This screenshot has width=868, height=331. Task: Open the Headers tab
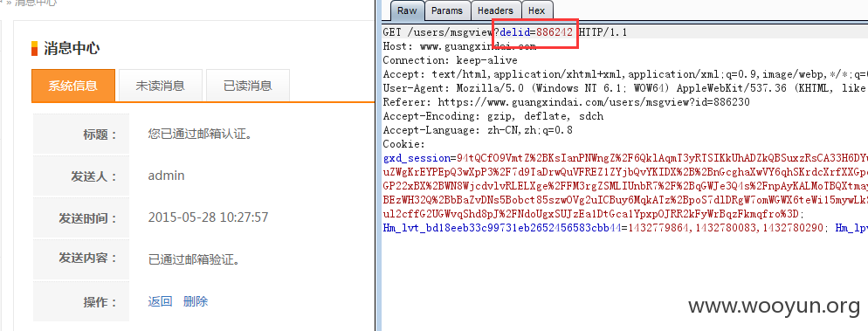pyautogui.click(x=495, y=10)
